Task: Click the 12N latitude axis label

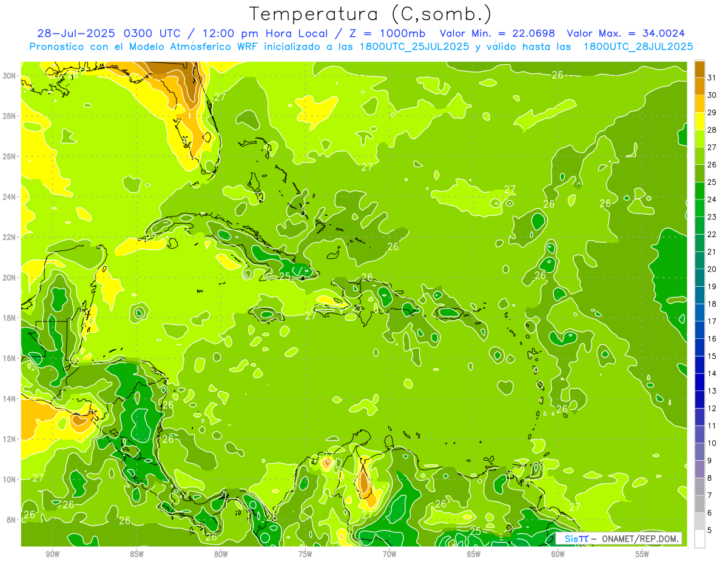Action: [x=10, y=438]
